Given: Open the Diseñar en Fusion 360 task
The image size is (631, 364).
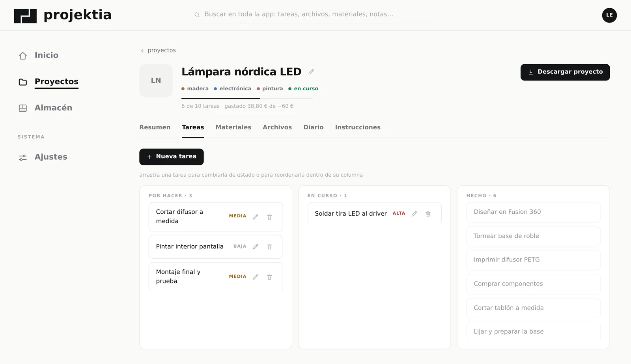Looking at the screenshot, I should pyautogui.click(x=533, y=212).
